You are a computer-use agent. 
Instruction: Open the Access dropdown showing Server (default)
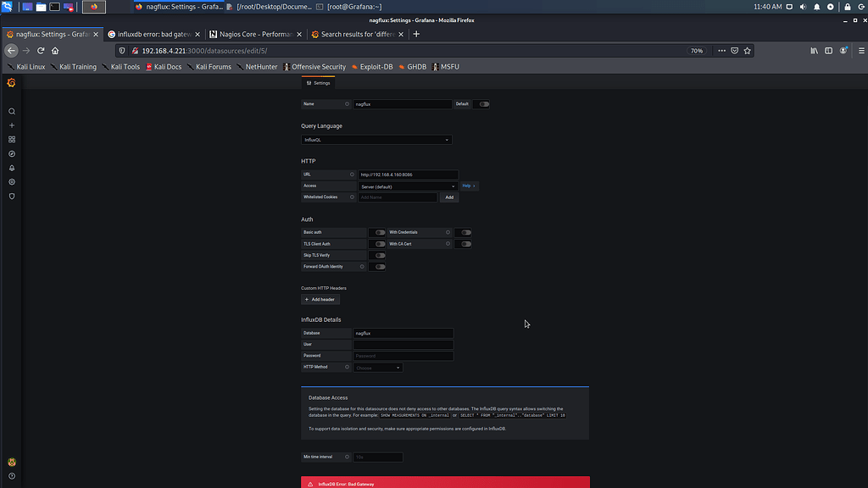click(x=408, y=186)
